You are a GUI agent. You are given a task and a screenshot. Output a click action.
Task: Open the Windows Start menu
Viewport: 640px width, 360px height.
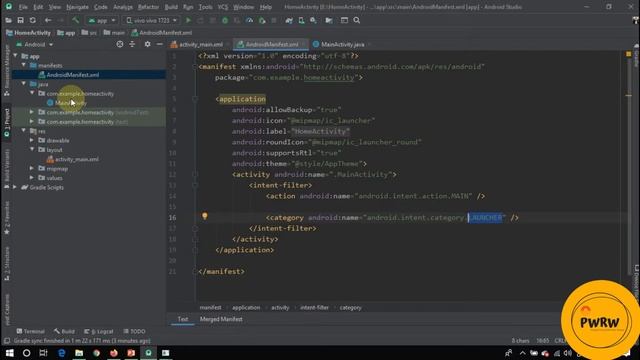click(x=9, y=353)
